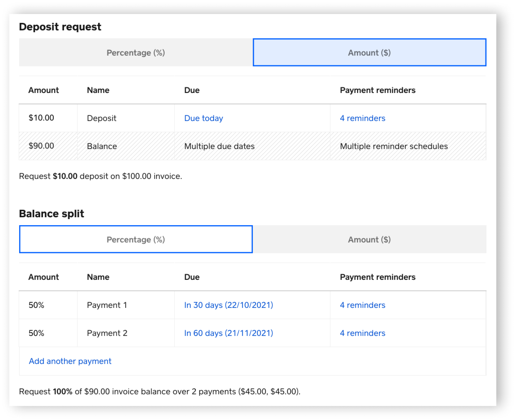Click 'Add another payment' link

click(x=70, y=361)
